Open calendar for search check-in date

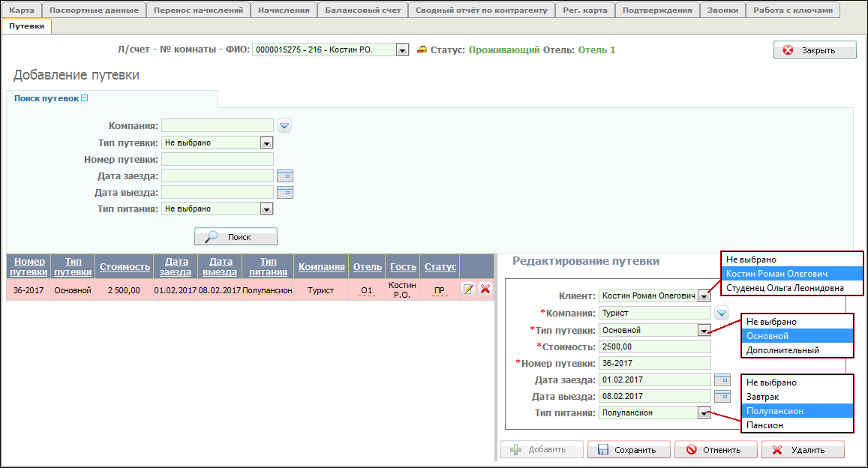point(284,176)
